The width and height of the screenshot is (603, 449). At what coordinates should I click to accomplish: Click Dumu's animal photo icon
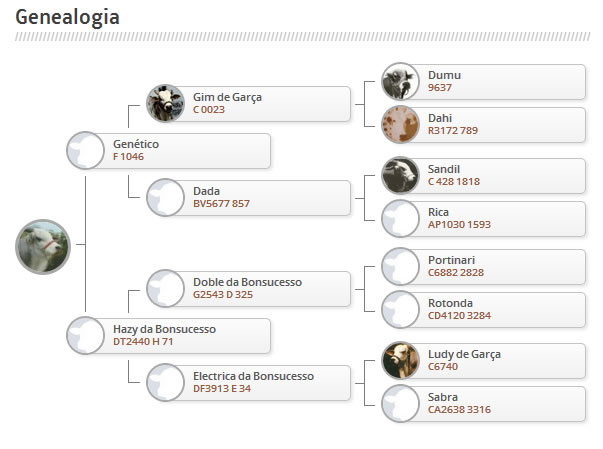[400, 81]
